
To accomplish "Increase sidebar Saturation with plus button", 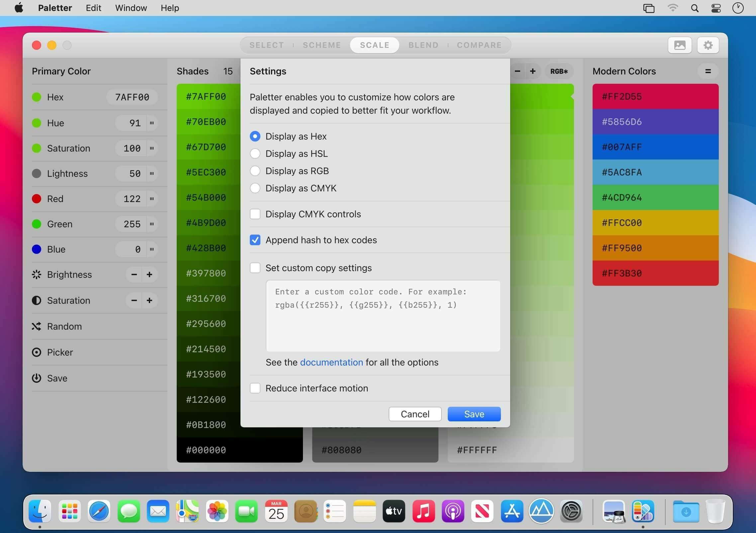I will pos(149,300).
